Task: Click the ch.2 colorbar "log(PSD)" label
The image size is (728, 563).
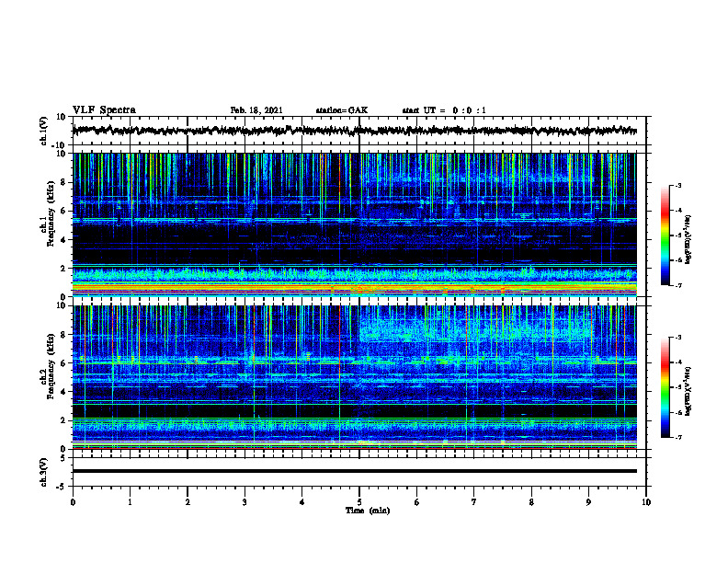Action: point(688,391)
